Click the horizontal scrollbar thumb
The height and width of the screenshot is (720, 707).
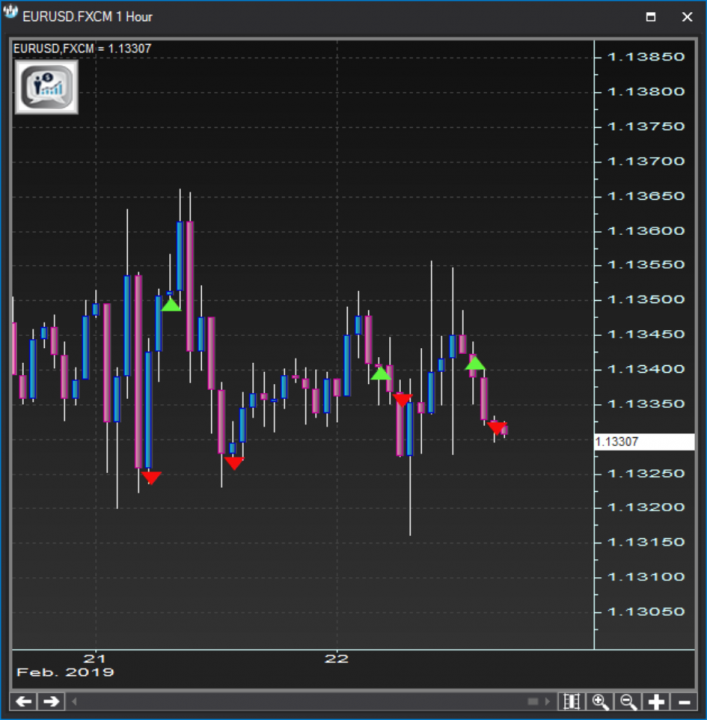coord(533,702)
